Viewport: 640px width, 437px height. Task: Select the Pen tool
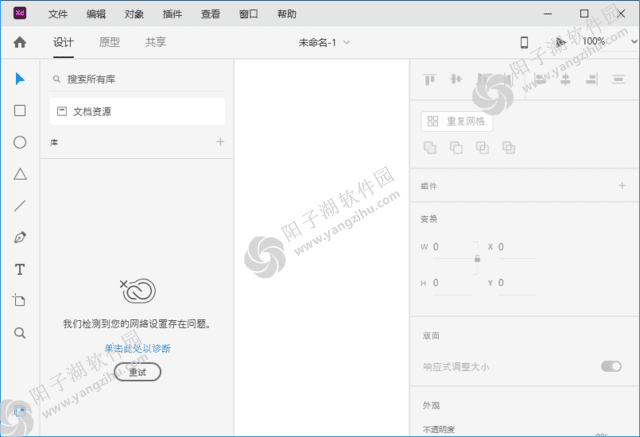(x=20, y=237)
